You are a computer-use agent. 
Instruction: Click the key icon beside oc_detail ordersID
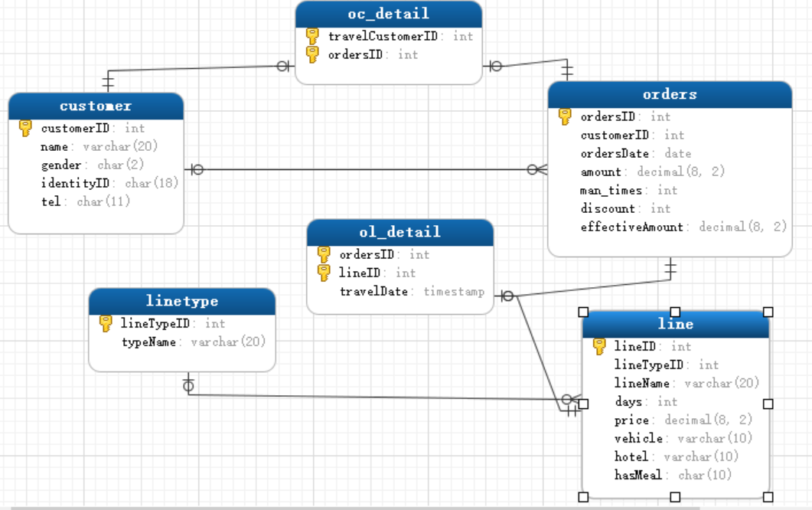pos(312,54)
